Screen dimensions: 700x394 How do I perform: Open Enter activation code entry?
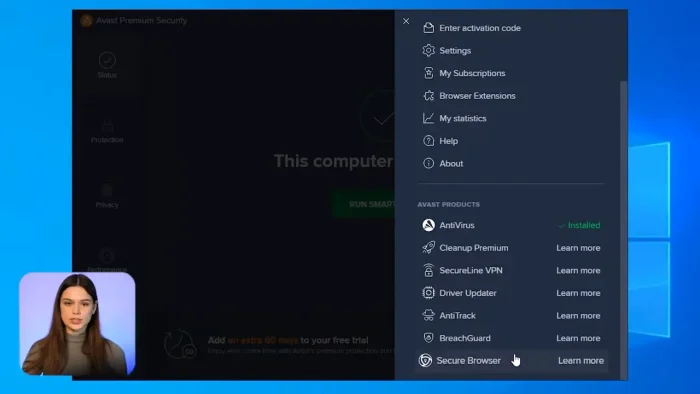click(x=480, y=28)
